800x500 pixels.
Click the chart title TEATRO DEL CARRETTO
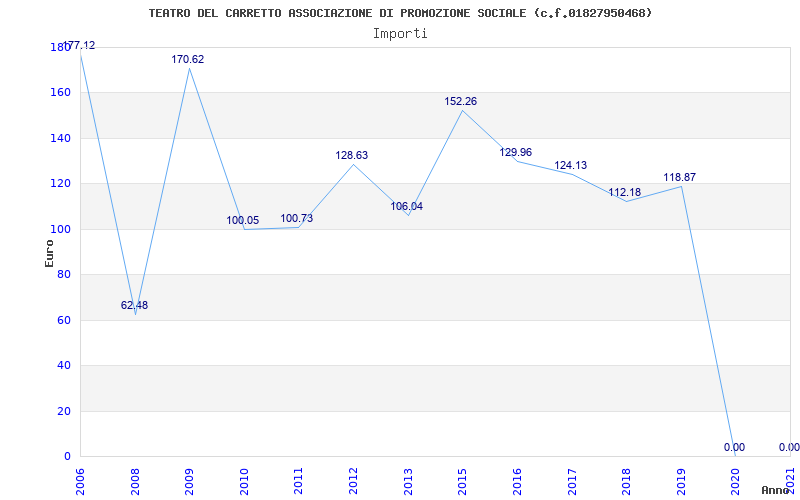401,13
